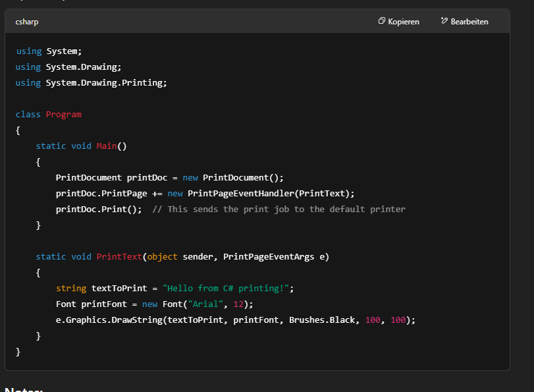Click the "object sender" parameter
Image resolution: width=534 pixels, height=392 pixels.
(x=180, y=257)
